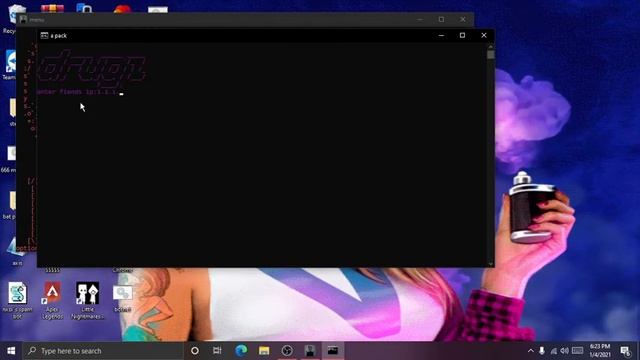Viewport: 640px width, 360px height.
Task: Click the console scrollbar up arrow
Action: (491, 46)
